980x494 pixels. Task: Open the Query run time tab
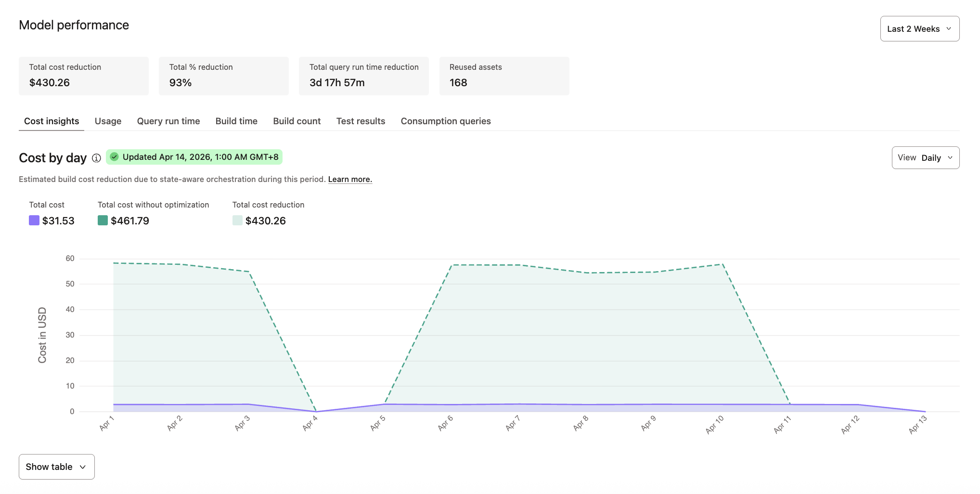[168, 121]
